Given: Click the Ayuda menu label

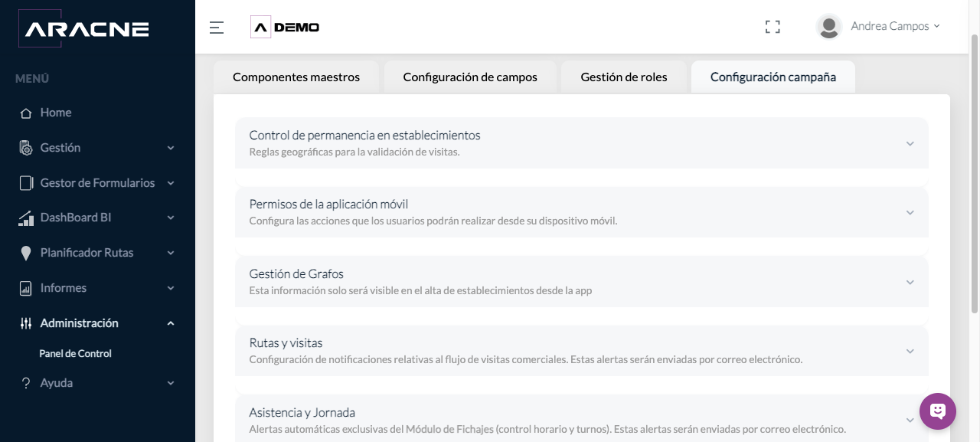Looking at the screenshot, I should (57, 383).
